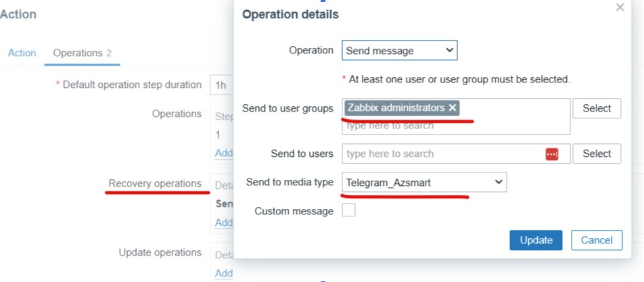The image size is (644, 282).
Task: Select the Zabbix administrators tag chip
Action: (x=396, y=108)
